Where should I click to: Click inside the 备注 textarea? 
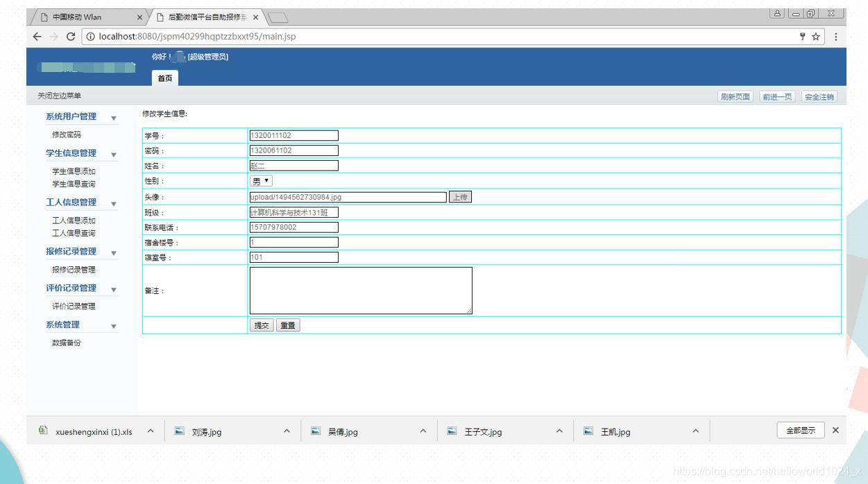[x=361, y=291]
